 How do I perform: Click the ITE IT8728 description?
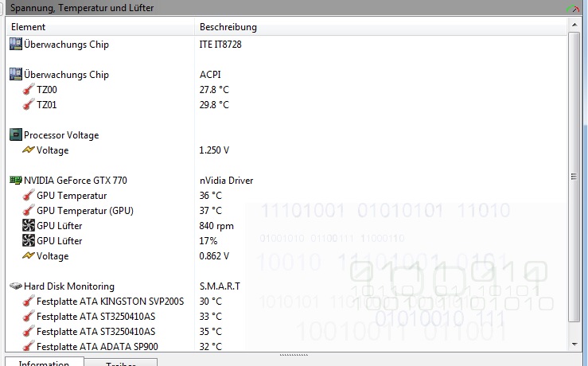tap(220, 45)
